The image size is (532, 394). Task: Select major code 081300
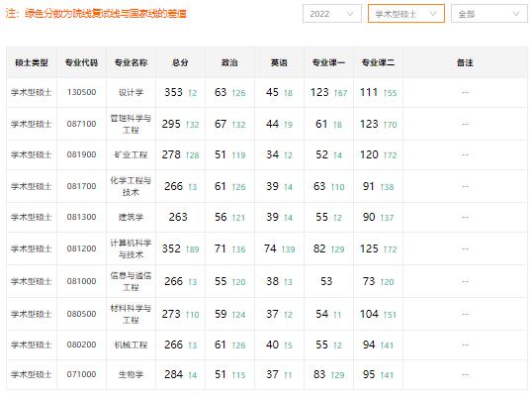tap(81, 217)
